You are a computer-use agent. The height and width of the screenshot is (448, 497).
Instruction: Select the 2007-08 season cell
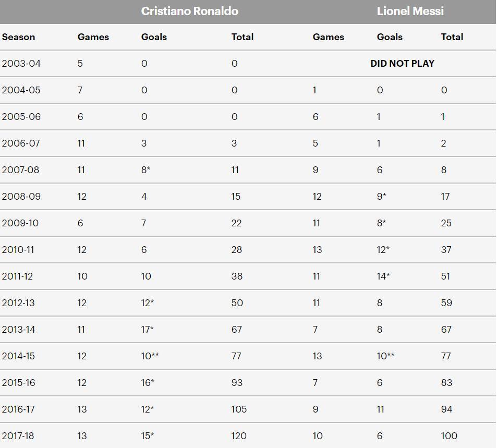[x=20, y=170]
